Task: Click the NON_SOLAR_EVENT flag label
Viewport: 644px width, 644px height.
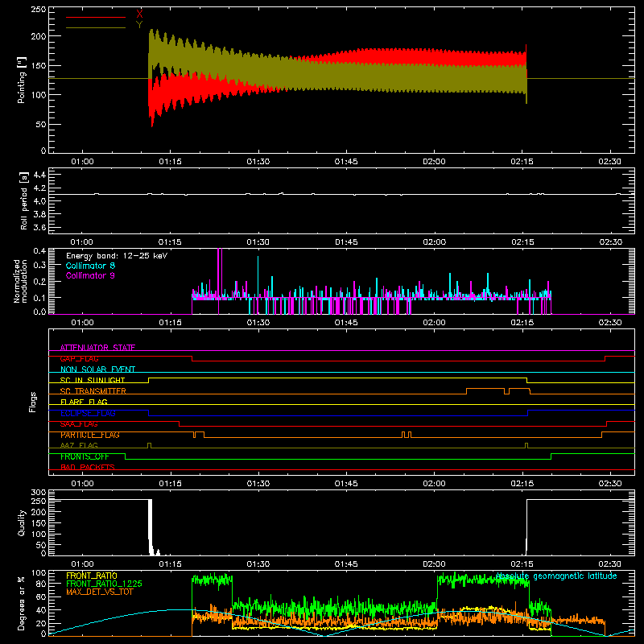Action: coord(97,369)
